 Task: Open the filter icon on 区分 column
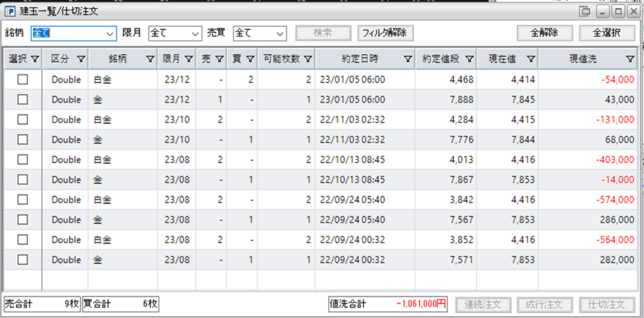pyautogui.click(x=81, y=60)
